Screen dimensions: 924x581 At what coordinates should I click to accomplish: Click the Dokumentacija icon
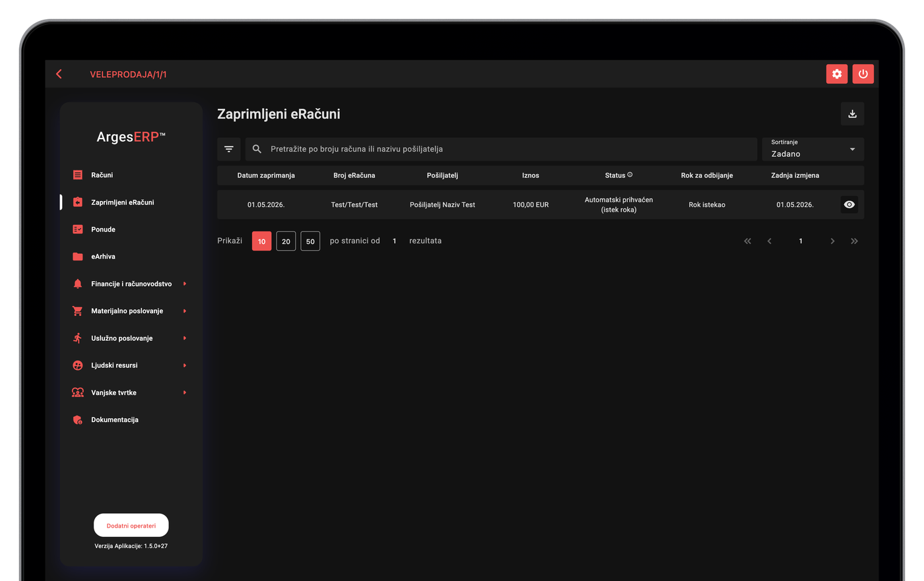(x=78, y=419)
